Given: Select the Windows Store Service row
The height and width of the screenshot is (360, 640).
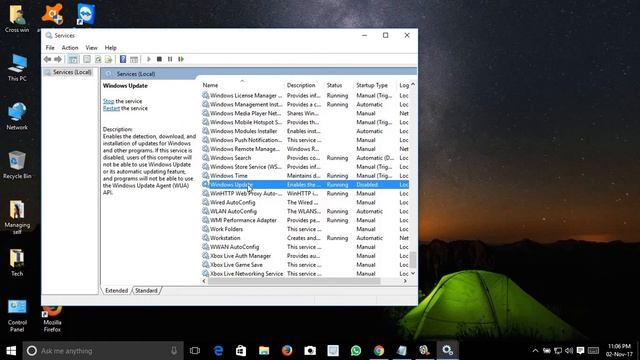Looking at the screenshot, I should (x=305, y=167).
